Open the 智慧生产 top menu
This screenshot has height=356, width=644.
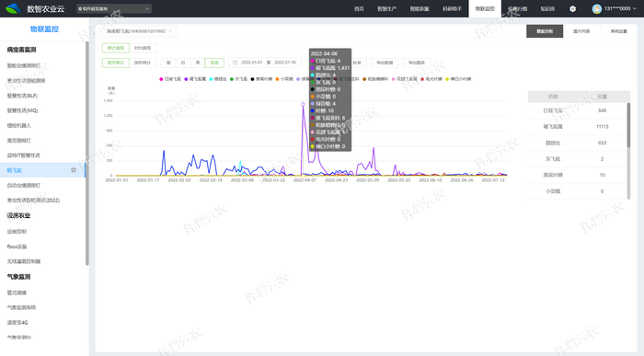click(387, 8)
